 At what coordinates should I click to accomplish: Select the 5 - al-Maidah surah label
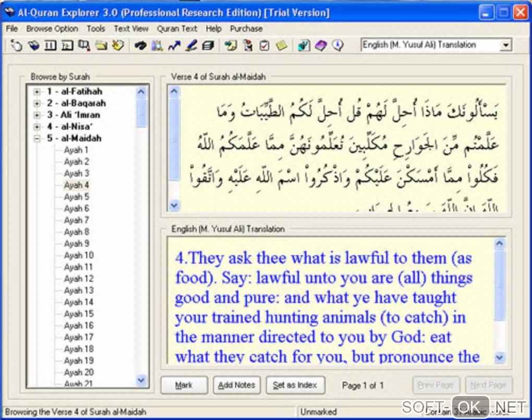[x=74, y=138]
